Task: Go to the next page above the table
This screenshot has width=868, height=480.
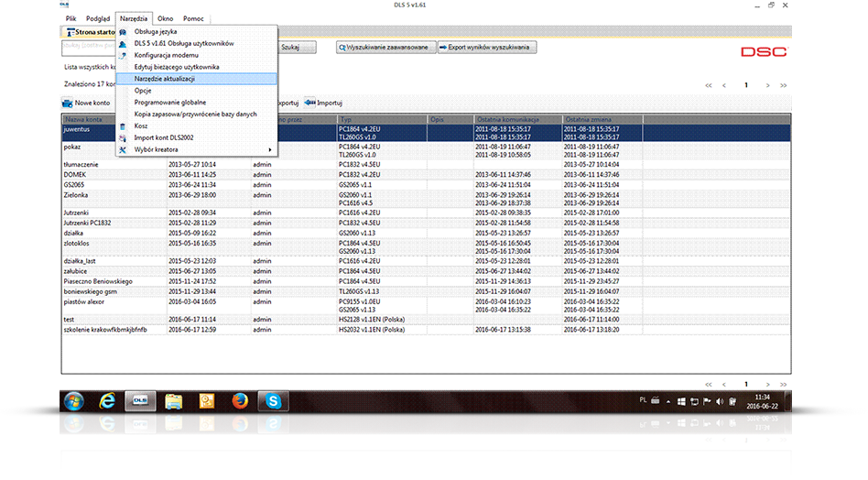Action: click(768, 86)
